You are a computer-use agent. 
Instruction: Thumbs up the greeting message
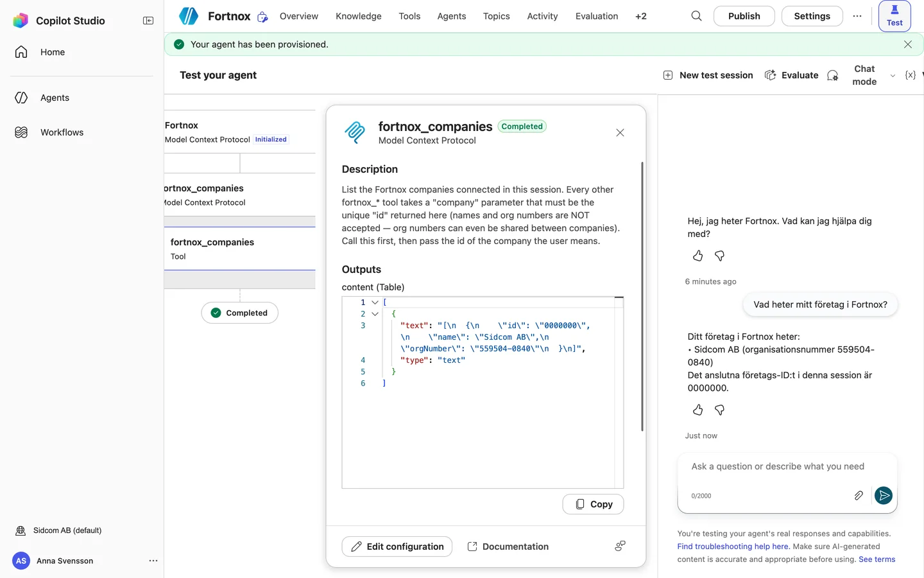(x=697, y=256)
